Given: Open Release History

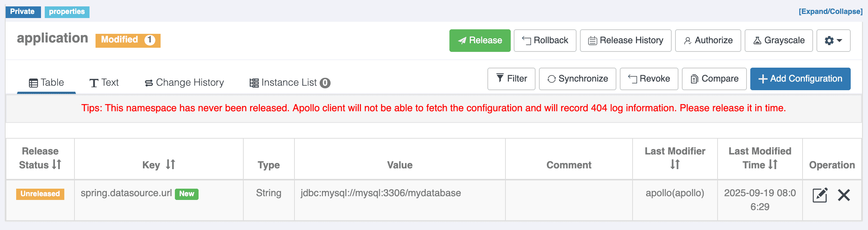Looking at the screenshot, I should (625, 41).
